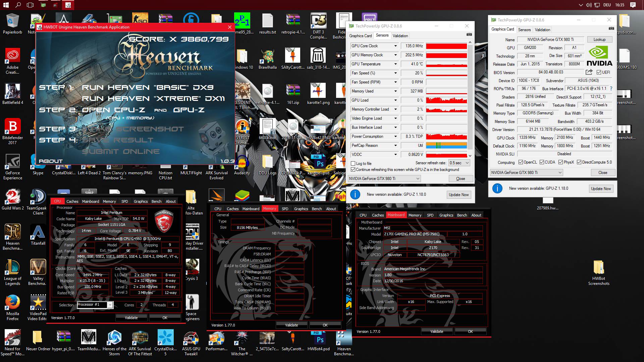This screenshot has height=362, width=644.
Task: Launch Valley Benchmark shortcut
Action: (38, 272)
